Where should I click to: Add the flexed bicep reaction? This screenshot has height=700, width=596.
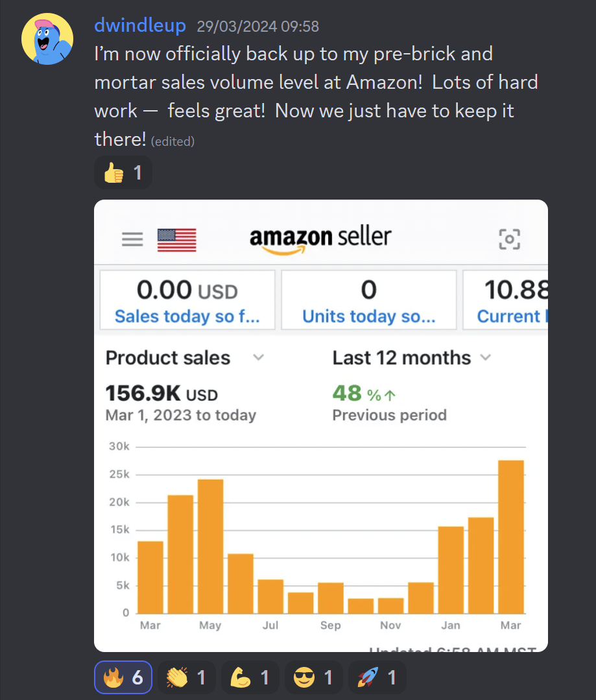coord(250,677)
